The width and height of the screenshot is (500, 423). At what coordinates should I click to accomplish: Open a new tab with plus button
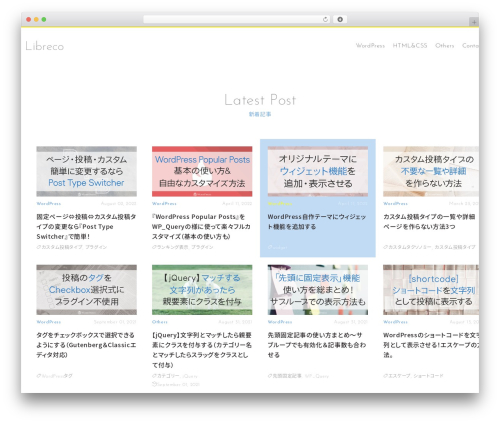click(x=474, y=22)
